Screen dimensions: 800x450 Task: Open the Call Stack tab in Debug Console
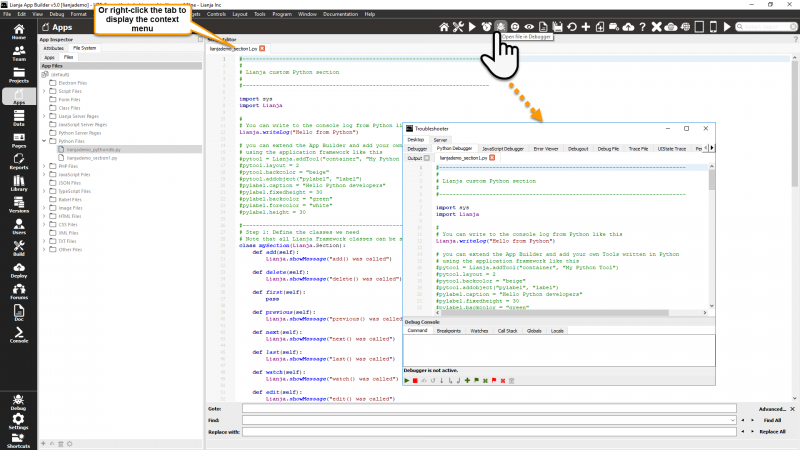(508, 331)
